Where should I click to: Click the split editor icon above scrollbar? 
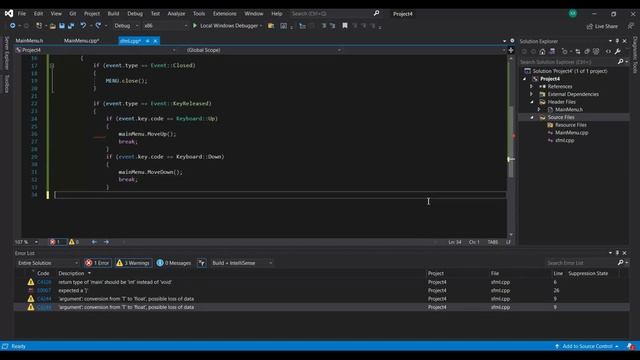(x=511, y=50)
